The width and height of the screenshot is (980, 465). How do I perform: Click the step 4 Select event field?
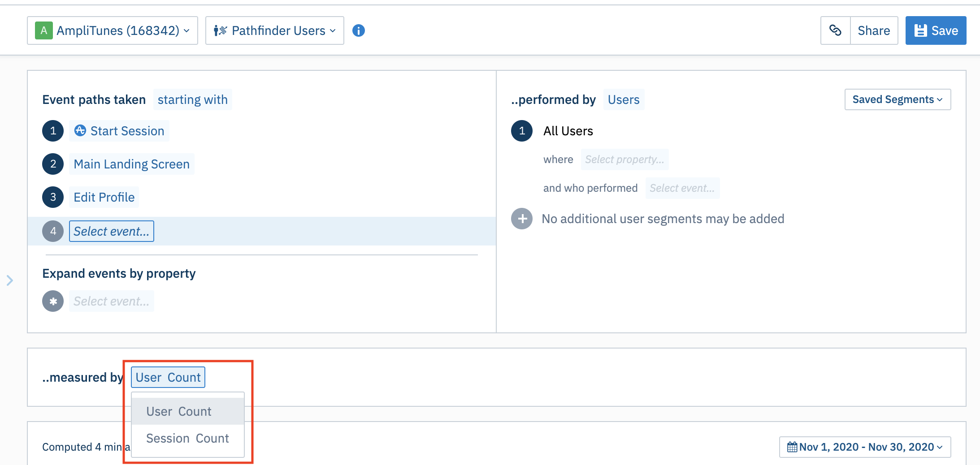[111, 231]
